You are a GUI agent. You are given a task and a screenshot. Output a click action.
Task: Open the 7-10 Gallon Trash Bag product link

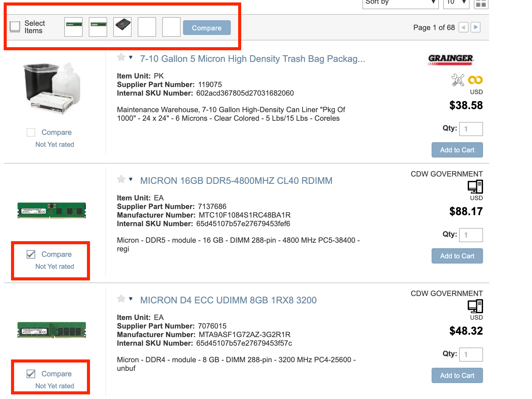click(x=253, y=59)
